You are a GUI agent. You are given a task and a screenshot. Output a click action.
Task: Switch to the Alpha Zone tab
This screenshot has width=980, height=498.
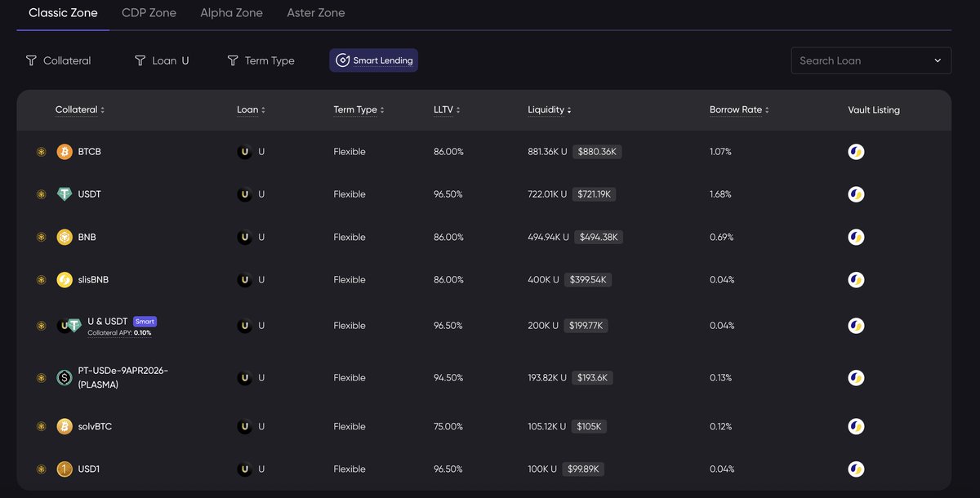tap(231, 12)
